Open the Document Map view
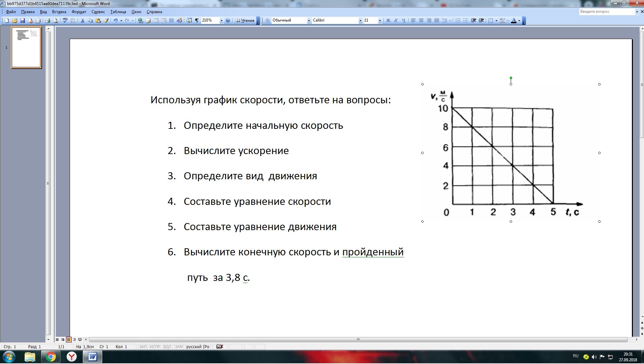Screen dimensions: 644x364 tap(188, 21)
